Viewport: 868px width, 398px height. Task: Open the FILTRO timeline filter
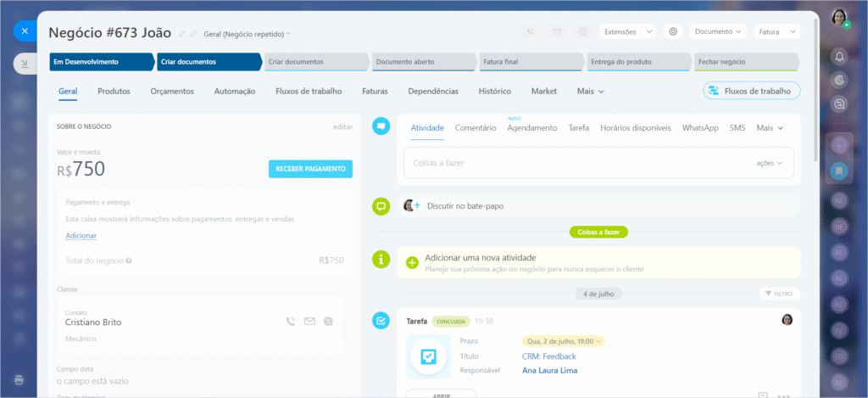tap(778, 294)
